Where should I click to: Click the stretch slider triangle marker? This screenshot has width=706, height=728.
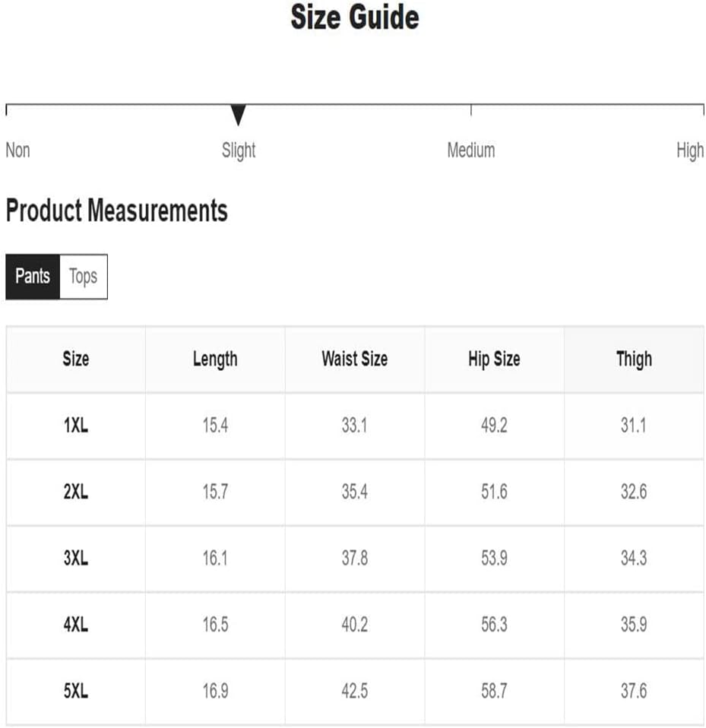239,116
